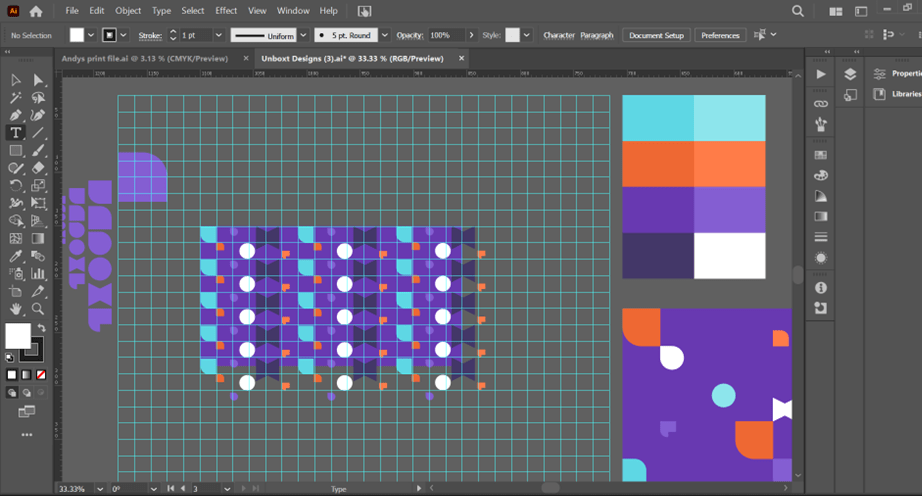Set fill to None in toolbar
Viewport: 922px width, 496px height.
point(39,375)
